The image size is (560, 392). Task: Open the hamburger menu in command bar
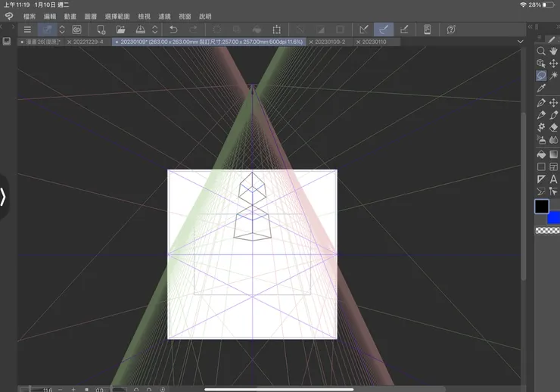tap(27, 30)
